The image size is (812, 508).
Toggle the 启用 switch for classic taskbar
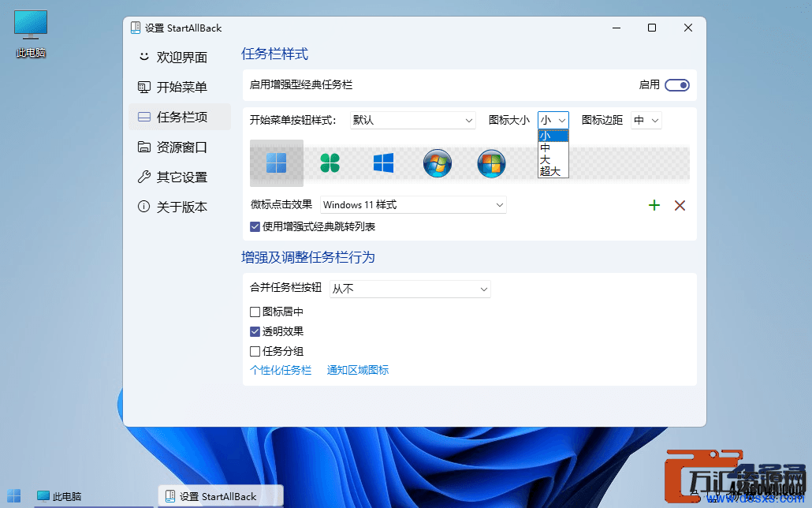click(677, 85)
